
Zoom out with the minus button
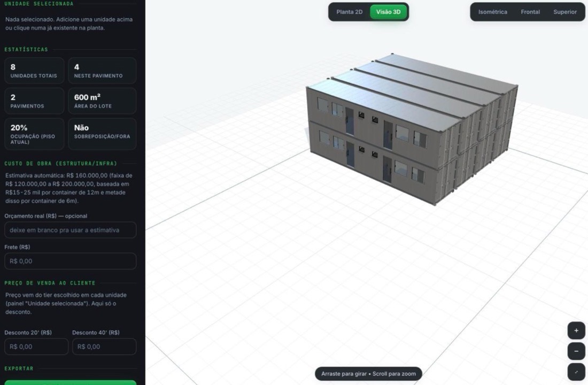(576, 351)
